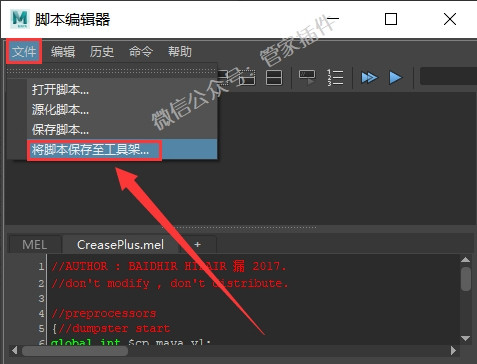Screen dimensions: 477x364
Task: Click the horizontal scrollbar left arrow
Action: [14, 350]
